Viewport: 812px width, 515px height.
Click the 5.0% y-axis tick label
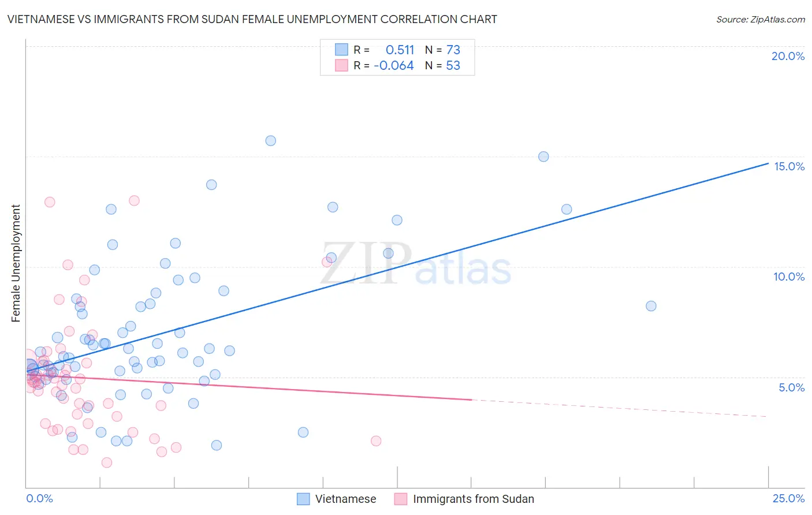791,387
